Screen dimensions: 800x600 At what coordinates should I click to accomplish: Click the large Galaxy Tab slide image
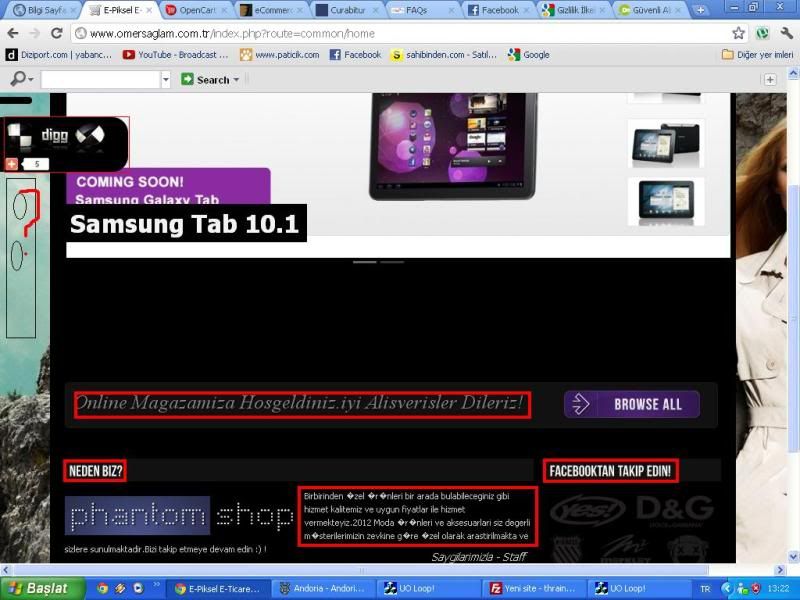(x=453, y=146)
